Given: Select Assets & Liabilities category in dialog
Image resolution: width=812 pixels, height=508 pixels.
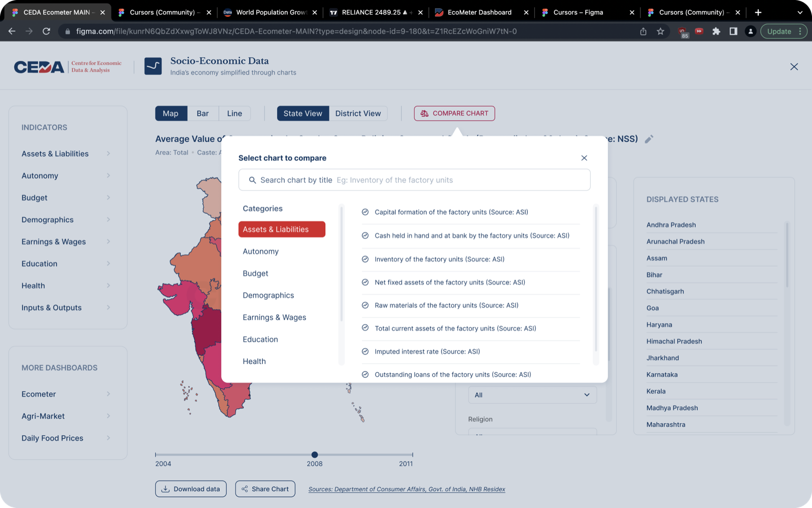Looking at the screenshot, I should tap(282, 229).
